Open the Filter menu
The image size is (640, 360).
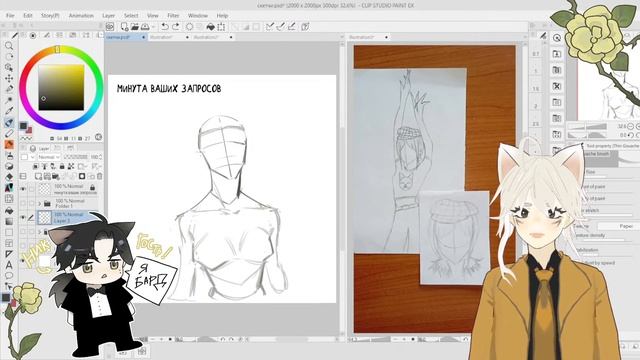tap(173, 16)
